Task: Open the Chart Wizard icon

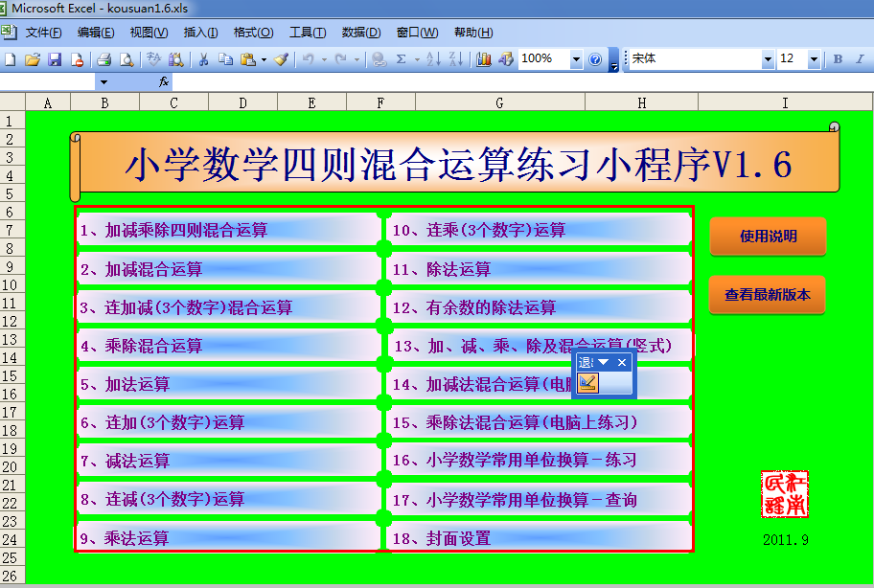Action: pyautogui.click(x=483, y=59)
